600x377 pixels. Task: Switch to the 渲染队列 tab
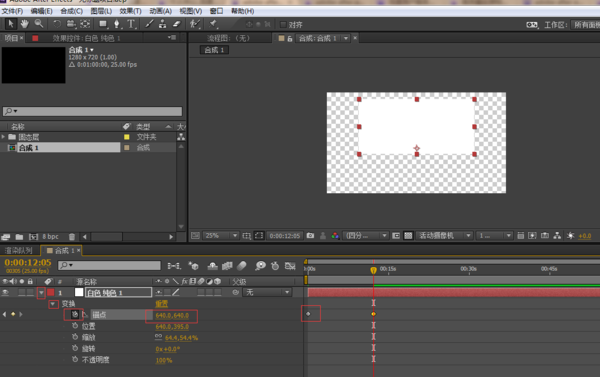18,251
